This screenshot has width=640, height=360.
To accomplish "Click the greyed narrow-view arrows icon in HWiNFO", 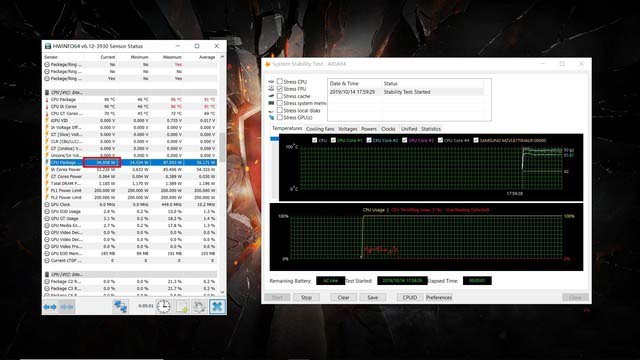I will pos(67,307).
